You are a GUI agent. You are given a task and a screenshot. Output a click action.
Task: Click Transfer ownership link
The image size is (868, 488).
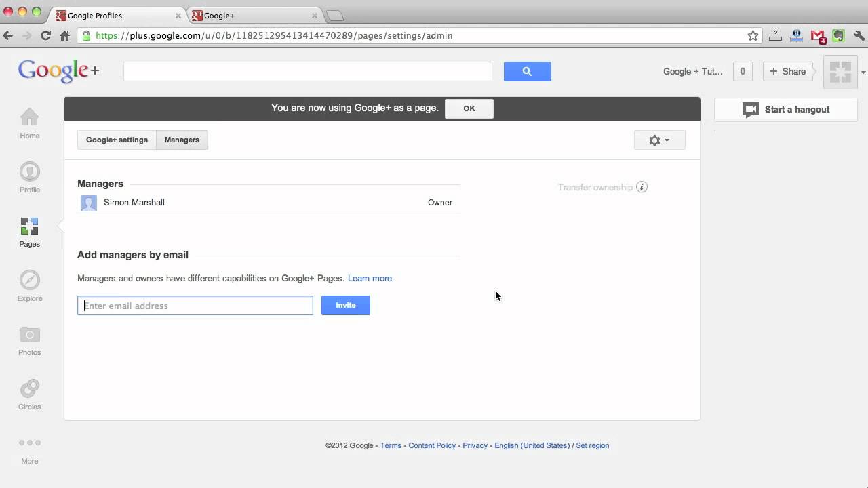595,188
